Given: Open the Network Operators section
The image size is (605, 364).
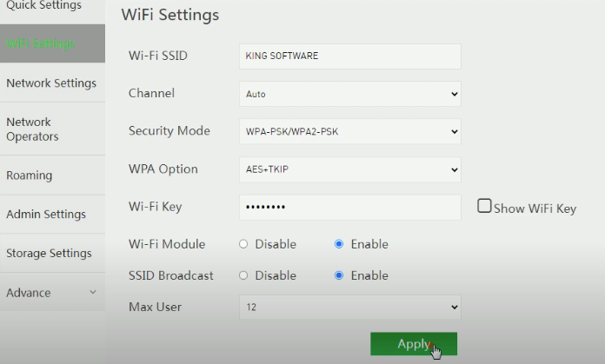Looking at the screenshot, I should [33, 129].
